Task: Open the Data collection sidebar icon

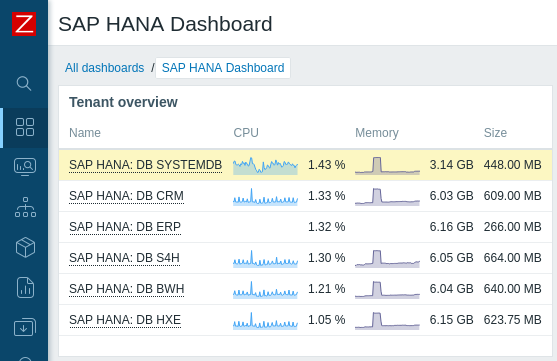Action: click(25, 327)
